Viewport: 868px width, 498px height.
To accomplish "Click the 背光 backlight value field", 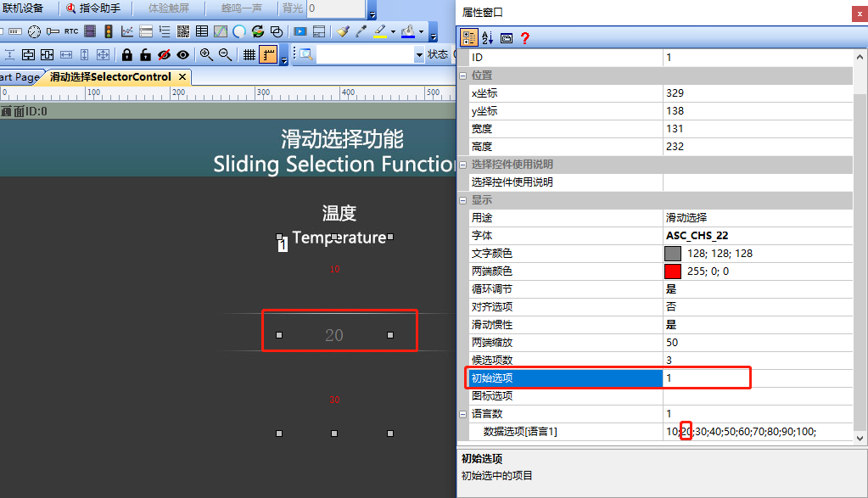I will (x=335, y=8).
